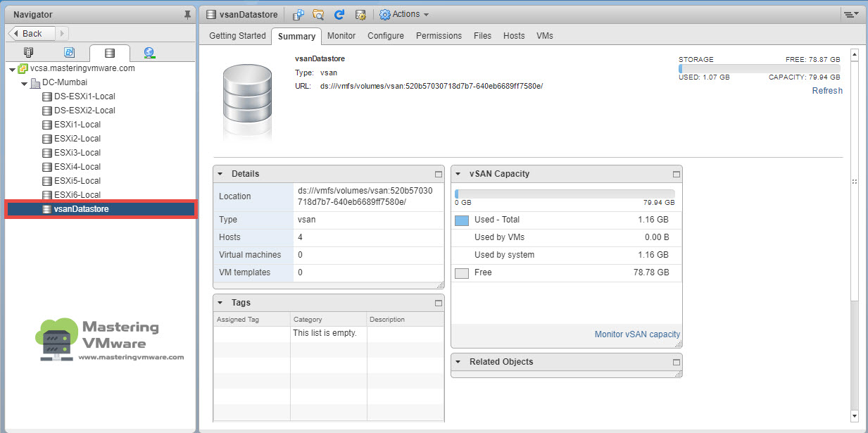The width and height of the screenshot is (868, 433).
Task: Open the Networking navigator view
Action: coord(149,52)
